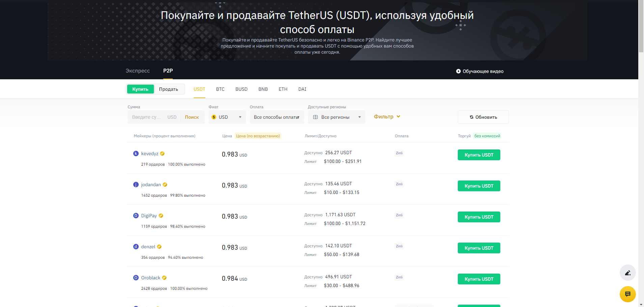Select the P2P tab

pyautogui.click(x=168, y=71)
